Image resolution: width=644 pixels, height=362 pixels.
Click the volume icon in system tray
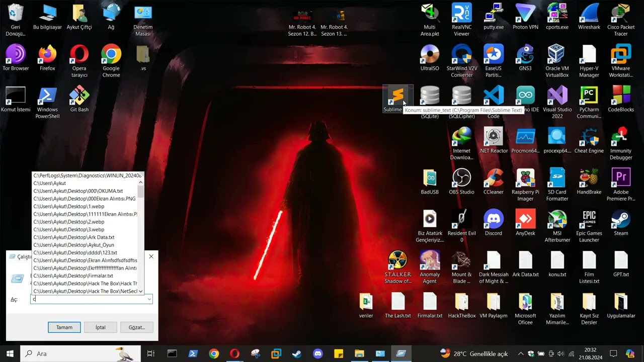(561, 353)
